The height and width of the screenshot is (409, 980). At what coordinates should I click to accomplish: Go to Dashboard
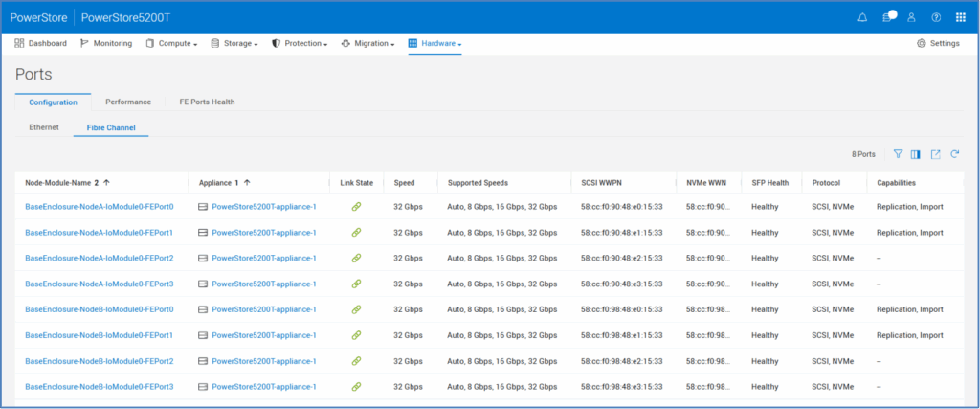click(x=40, y=44)
